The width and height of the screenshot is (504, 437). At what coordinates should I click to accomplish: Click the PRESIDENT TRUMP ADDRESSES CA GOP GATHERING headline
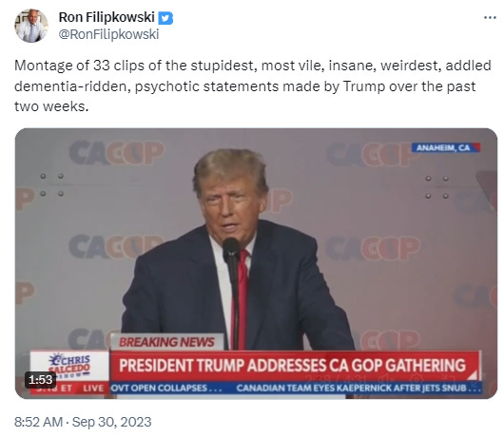pyautogui.click(x=293, y=366)
